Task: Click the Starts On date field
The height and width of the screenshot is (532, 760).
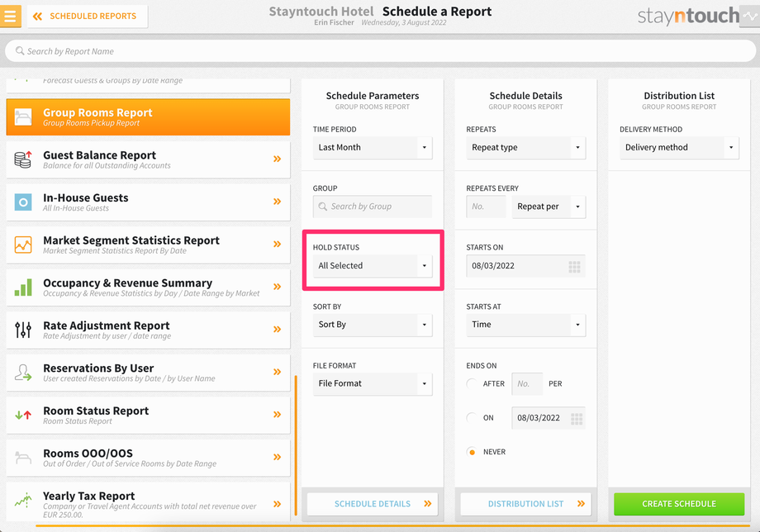Action: point(526,266)
